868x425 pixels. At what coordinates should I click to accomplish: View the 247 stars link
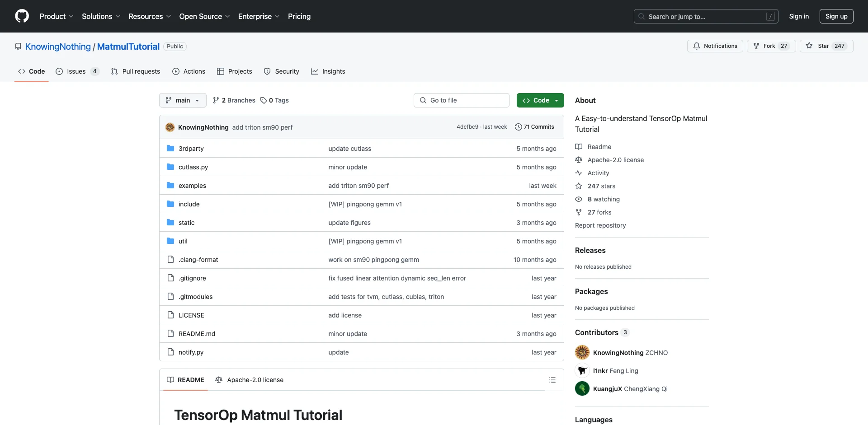click(601, 186)
